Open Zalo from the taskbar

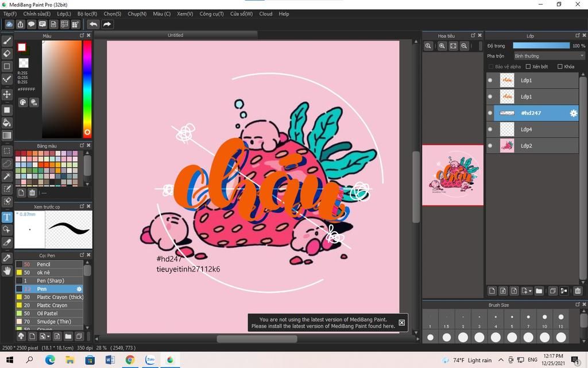click(150, 360)
